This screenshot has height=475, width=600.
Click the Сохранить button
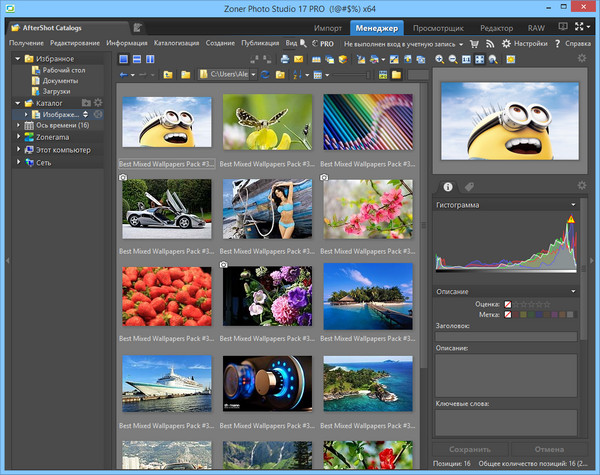(470, 449)
